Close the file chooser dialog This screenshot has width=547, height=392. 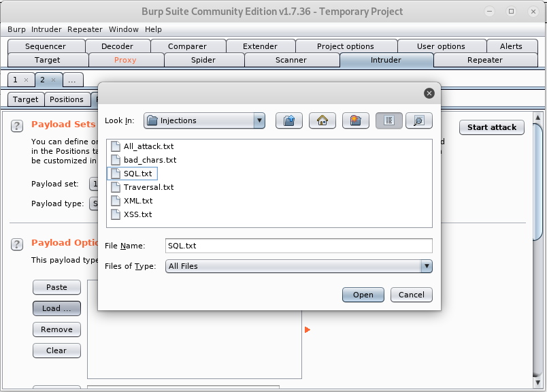coord(429,93)
